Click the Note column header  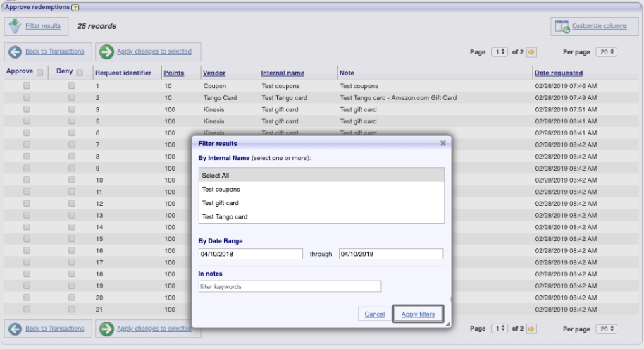coord(347,73)
